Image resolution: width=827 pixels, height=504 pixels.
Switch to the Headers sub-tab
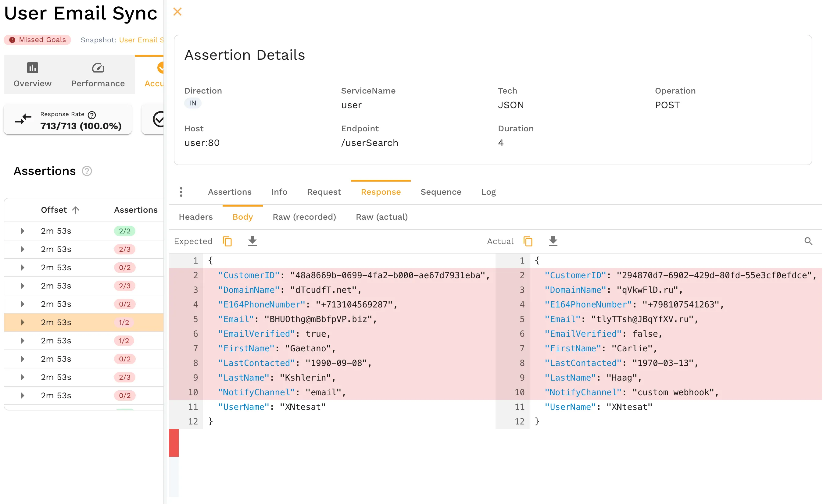tap(196, 217)
